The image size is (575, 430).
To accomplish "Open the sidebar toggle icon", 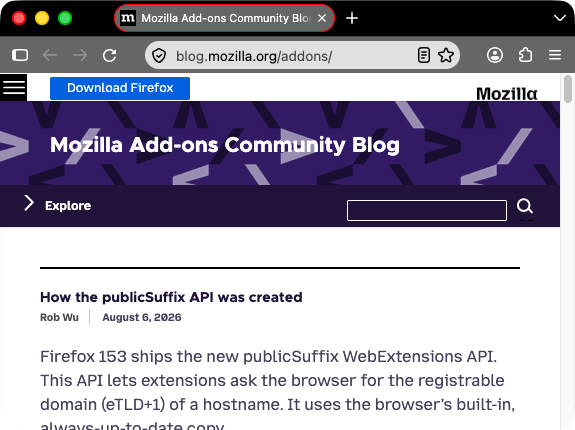I will coord(20,55).
